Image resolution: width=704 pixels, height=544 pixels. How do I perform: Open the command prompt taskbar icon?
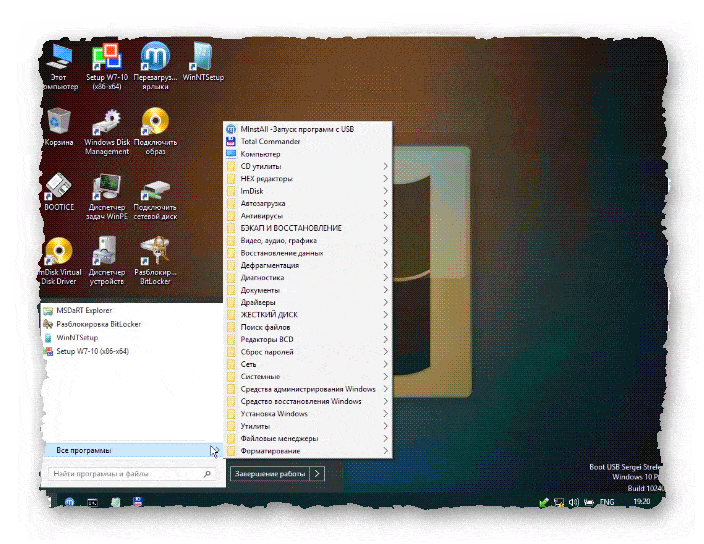click(92, 502)
